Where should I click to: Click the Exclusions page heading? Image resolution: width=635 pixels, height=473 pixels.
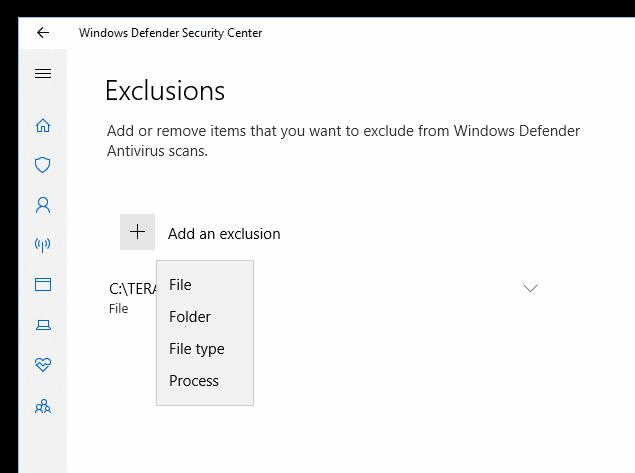[x=164, y=91]
